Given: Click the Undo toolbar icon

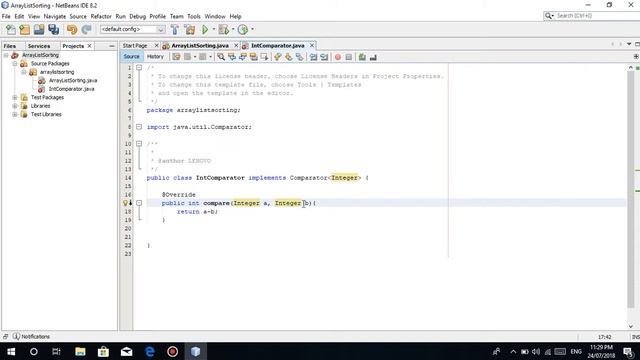Looking at the screenshot, I should tap(72, 29).
